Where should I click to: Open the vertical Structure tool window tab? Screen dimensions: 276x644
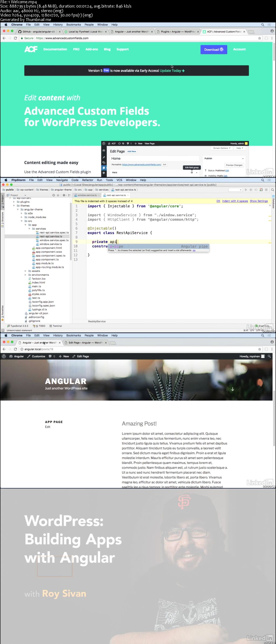pyautogui.click(x=2, y=220)
